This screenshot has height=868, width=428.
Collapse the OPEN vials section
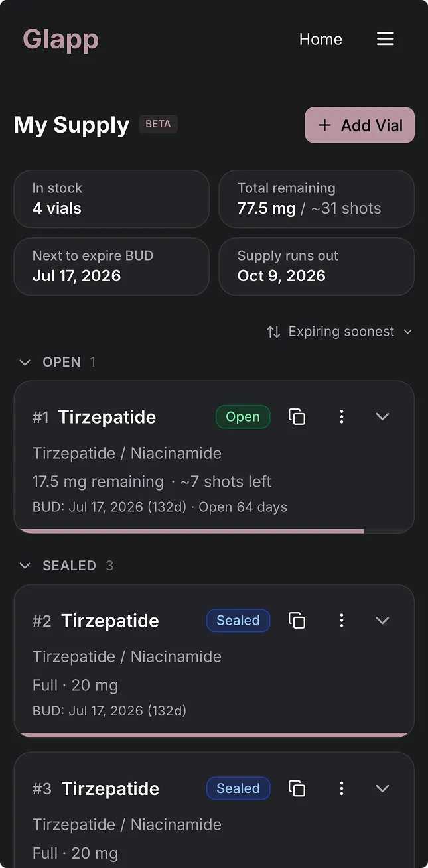coord(25,362)
